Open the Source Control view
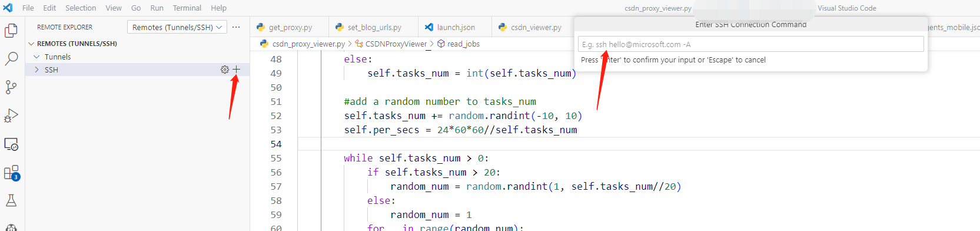Image resolution: width=980 pixels, height=231 pixels. pos(11,87)
